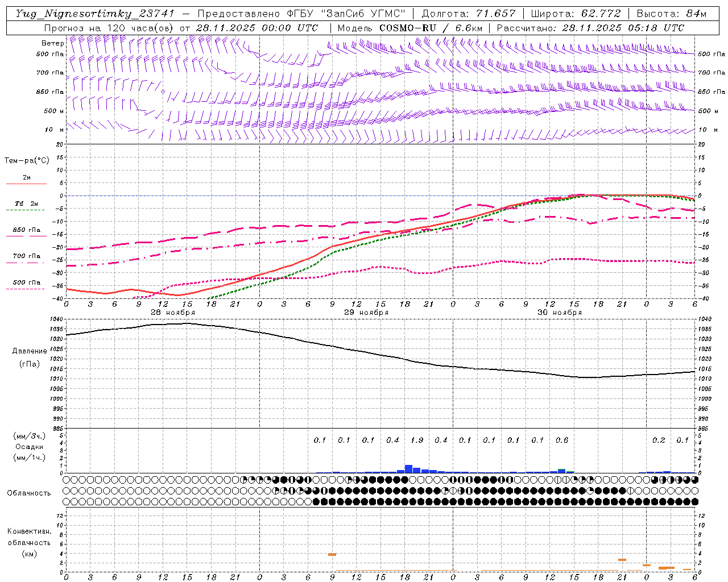728x582 pixels.
Task: Click the calculation time Рассчитано: 28.11.2025 05:18 UTC
Action: 590,28
